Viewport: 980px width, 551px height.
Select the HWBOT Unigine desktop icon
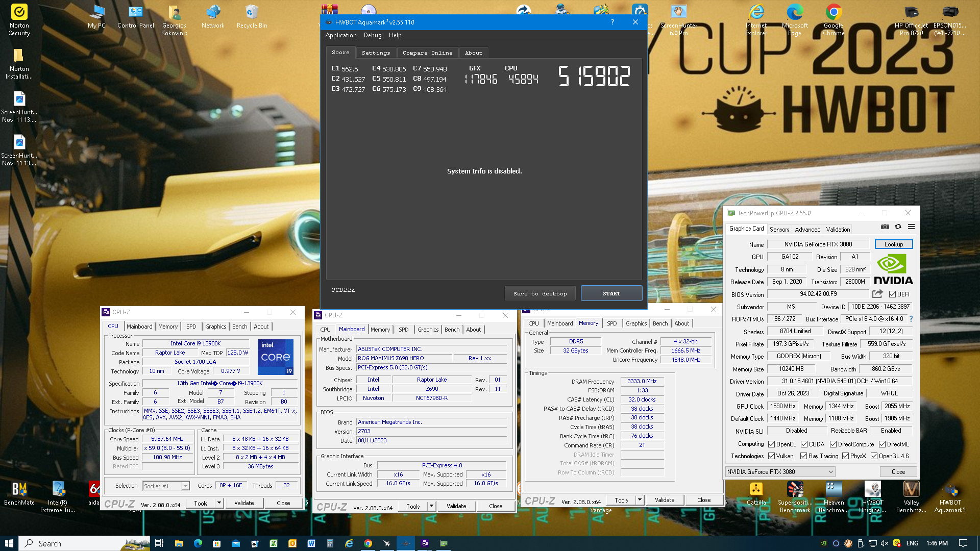[x=872, y=497]
